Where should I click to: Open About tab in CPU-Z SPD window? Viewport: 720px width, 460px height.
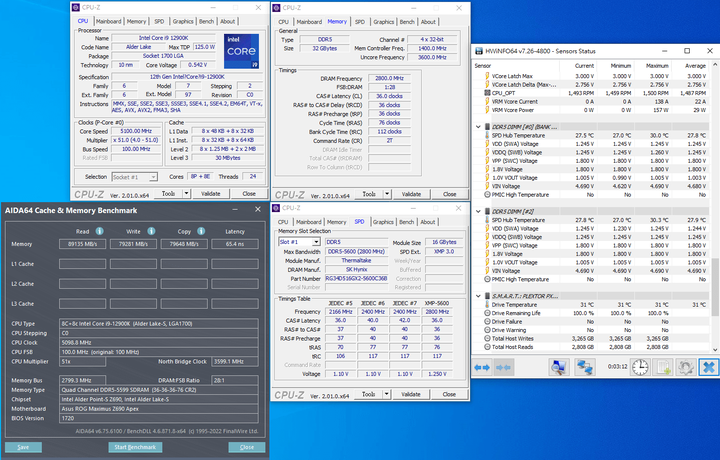point(428,222)
